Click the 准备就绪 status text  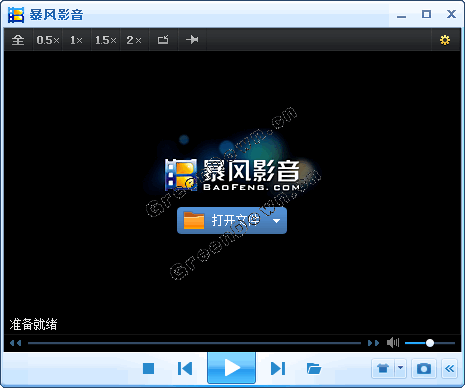[33, 324]
